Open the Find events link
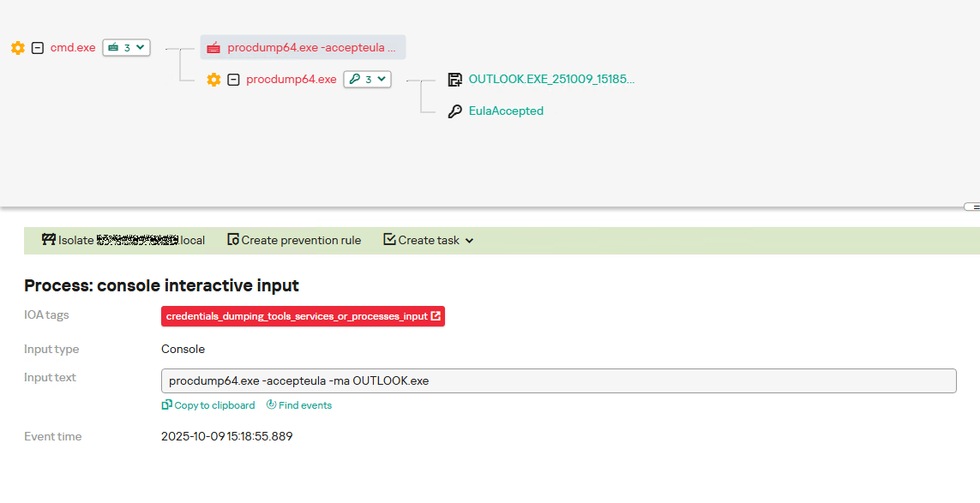This screenshot has height=503, width=980. (298, 404)
